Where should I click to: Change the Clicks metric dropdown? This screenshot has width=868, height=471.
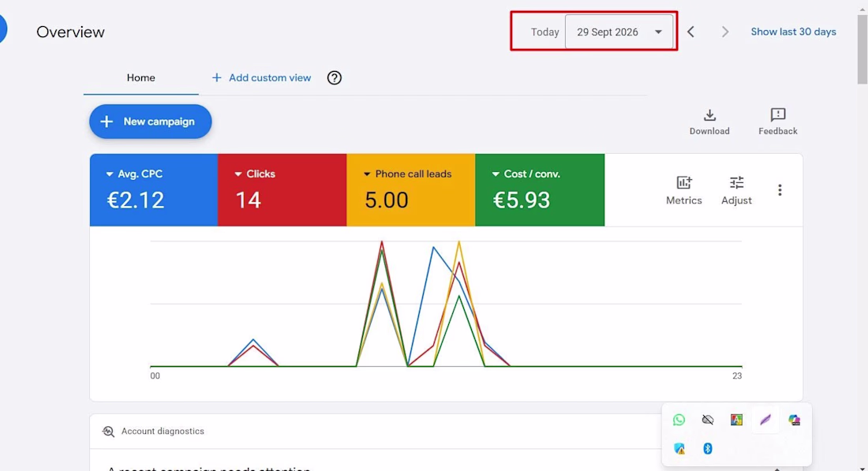tap(255, 174)
